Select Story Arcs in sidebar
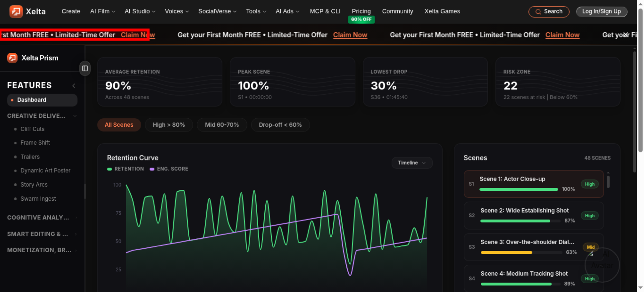Image resolution: width=644 pixels, height=292 pixels. (x=34, y=185)
